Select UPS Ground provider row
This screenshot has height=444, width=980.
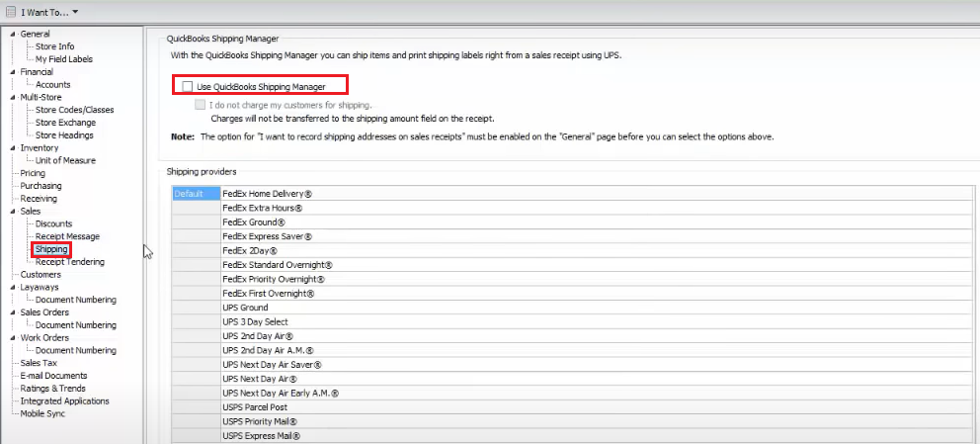[x=597, y=308]
